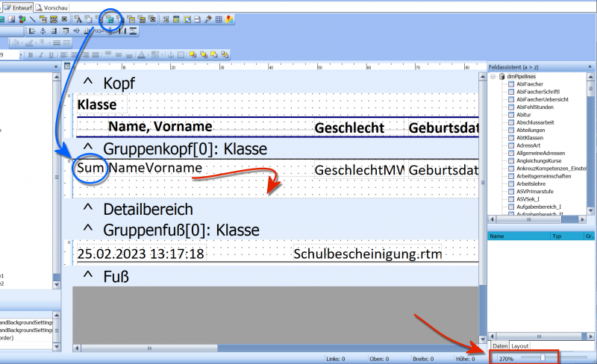Collapse the Kopf band
The height and width of the screenshot is (364, 597).
point(88,82)
